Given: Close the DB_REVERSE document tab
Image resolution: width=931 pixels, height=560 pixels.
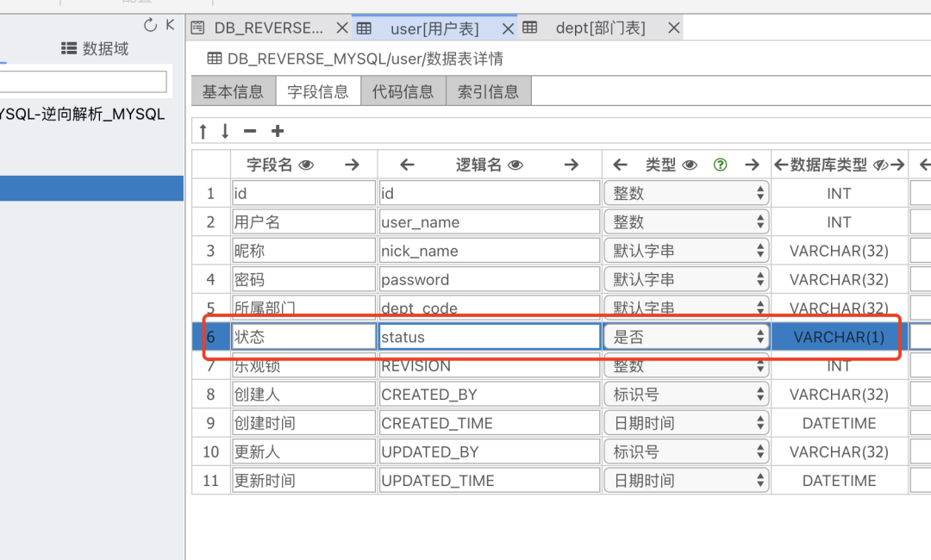Looking at the screenshot, I should pos(341,27).
